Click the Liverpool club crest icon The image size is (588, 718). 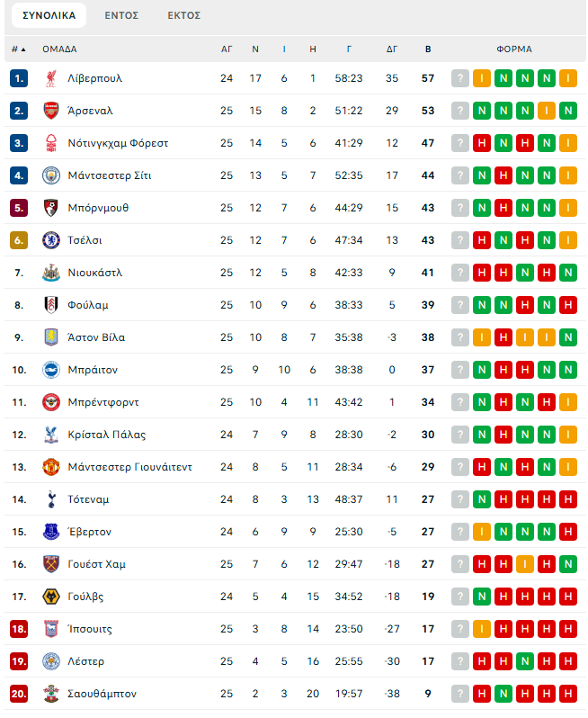click(50, 78)
